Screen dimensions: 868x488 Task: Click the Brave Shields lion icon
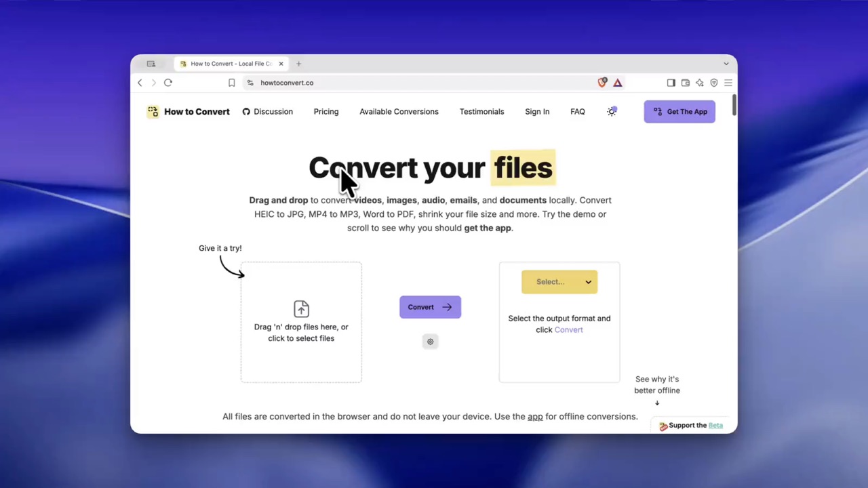[602, 83]
